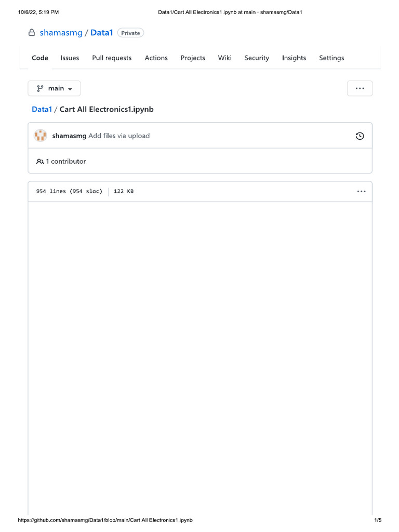Click the git branch icon
The width and height of the screenshot is (399, 532).
pos(40,88)
